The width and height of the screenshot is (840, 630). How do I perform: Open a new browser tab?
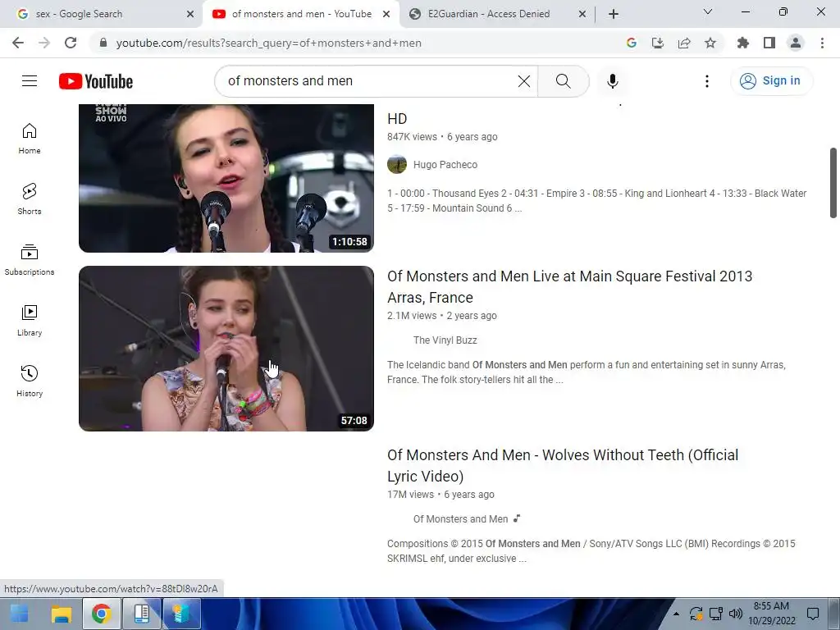pyautogui.click(x=614, y=14)
